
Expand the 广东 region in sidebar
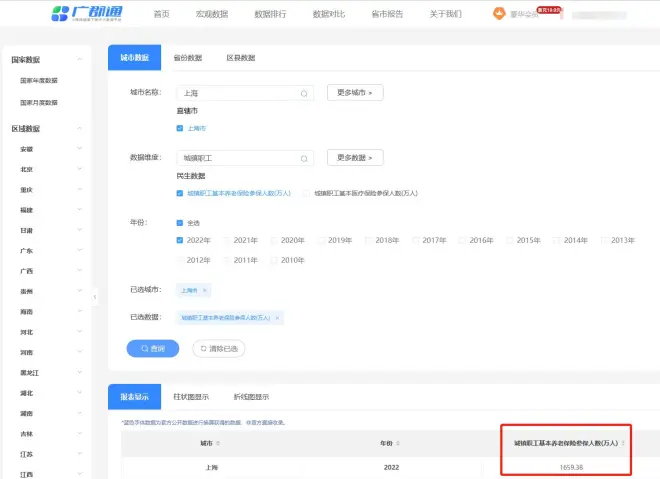click(x=79, y=250)
